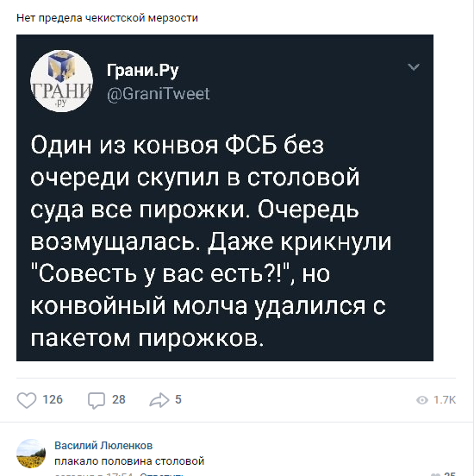
Task: Open Грани.Ру round logo avatar
Action: [x=61, y=81]
